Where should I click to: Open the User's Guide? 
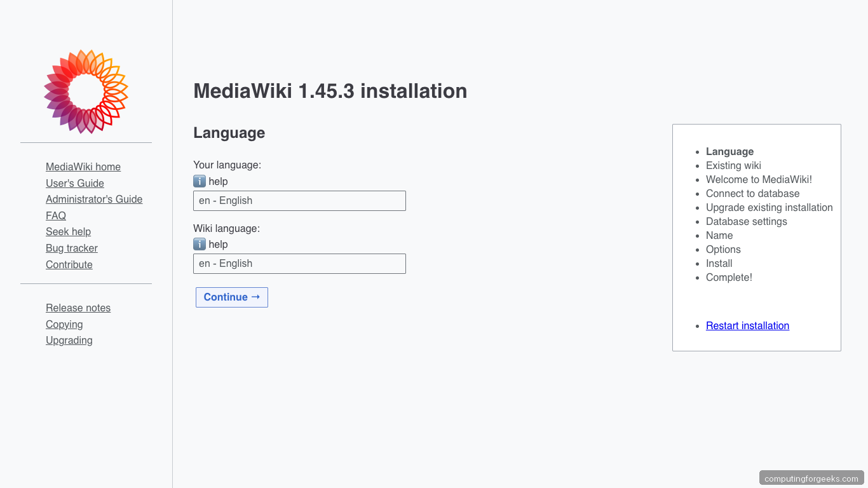coord(74,183)
